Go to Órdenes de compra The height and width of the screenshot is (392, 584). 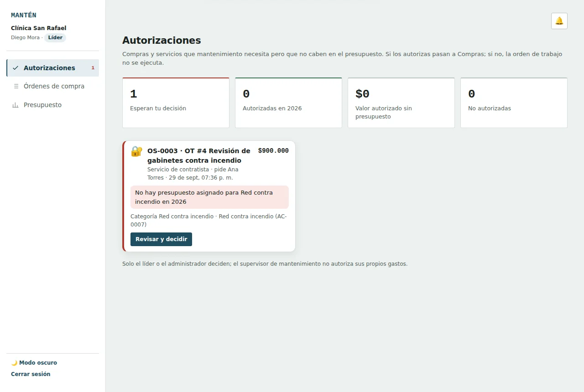coord(53,86)
